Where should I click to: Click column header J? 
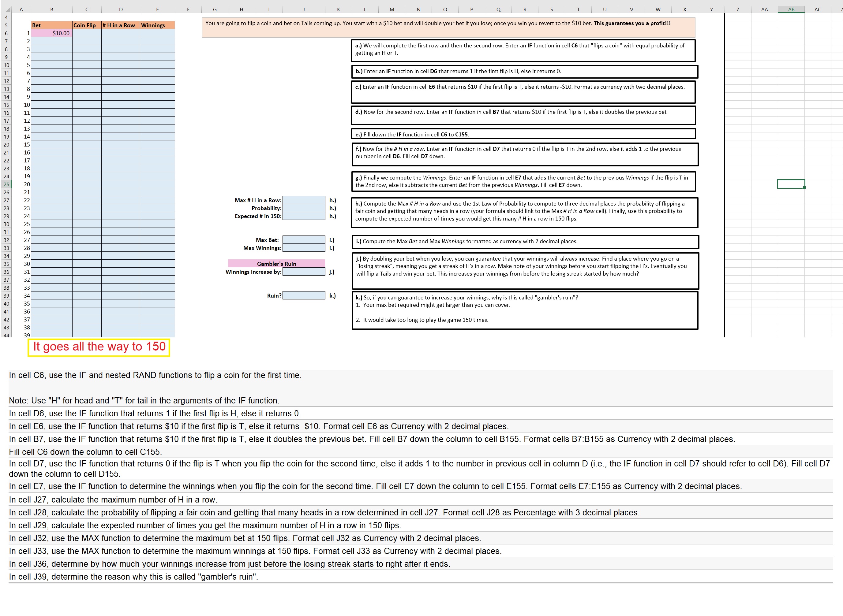[303, 9]
